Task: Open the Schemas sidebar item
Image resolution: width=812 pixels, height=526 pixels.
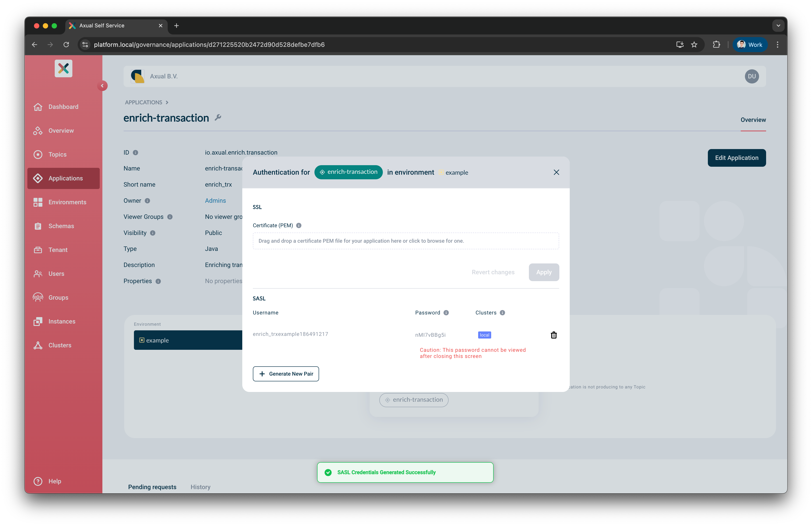Action: tap(61, 226)
